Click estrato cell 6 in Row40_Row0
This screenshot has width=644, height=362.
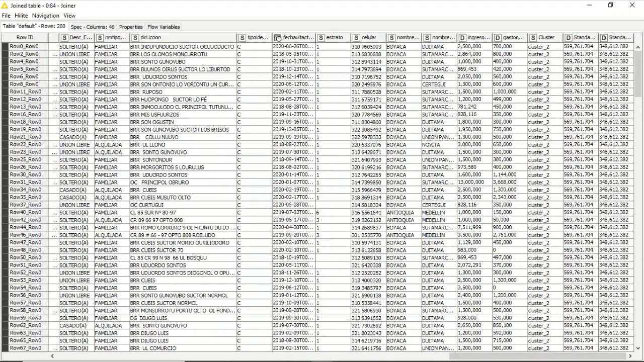pos(333,213)
